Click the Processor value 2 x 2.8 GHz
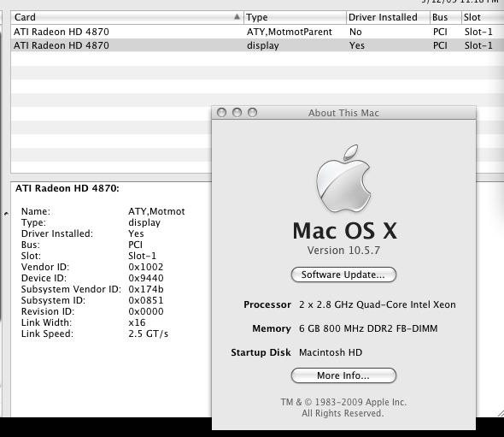 coord(378,304)
